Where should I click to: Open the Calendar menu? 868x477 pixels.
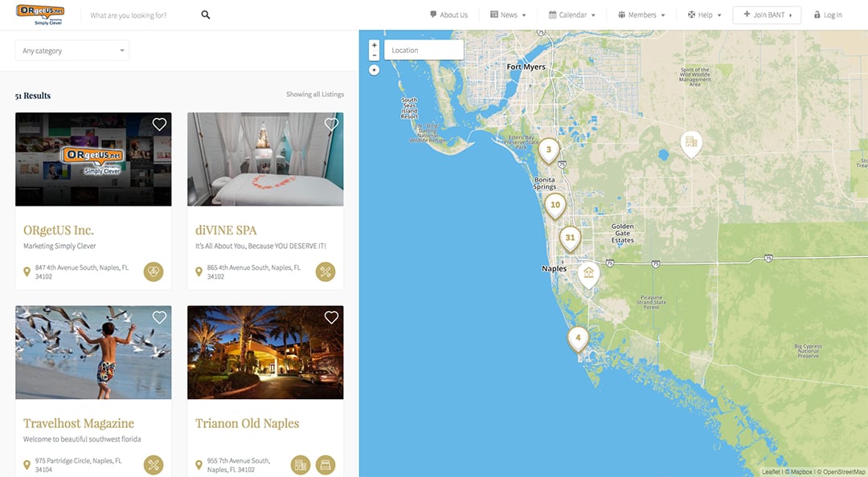(572, 15)
